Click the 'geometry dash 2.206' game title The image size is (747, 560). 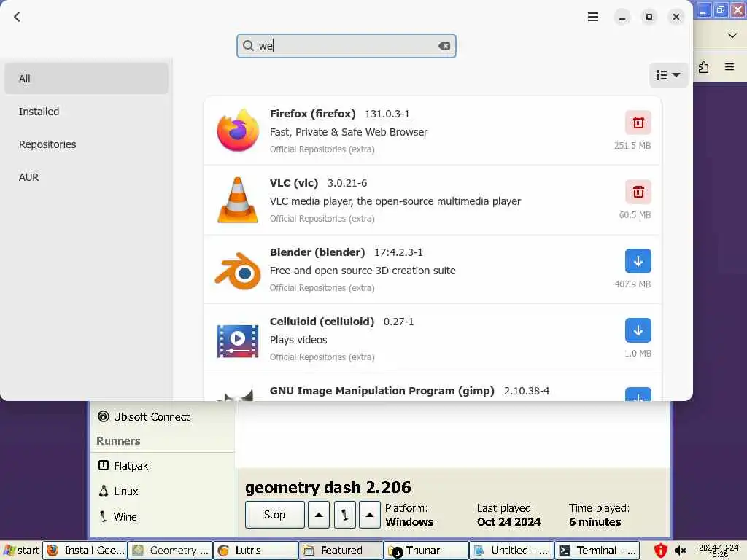point(328,488)
